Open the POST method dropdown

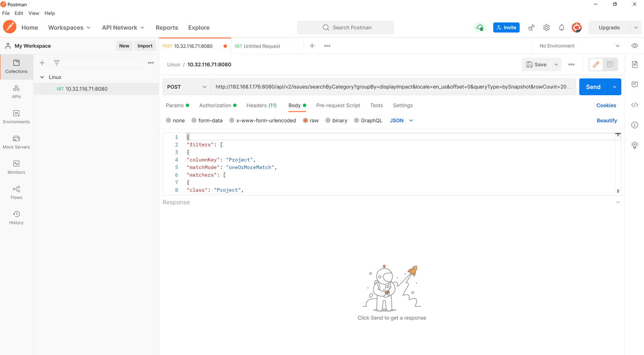click(x=187, y=87)
